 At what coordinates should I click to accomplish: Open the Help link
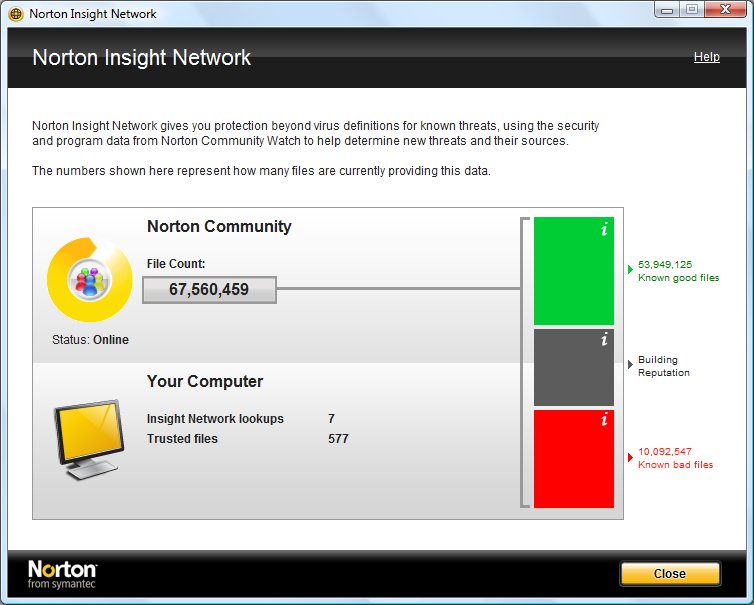coord(706,57)
